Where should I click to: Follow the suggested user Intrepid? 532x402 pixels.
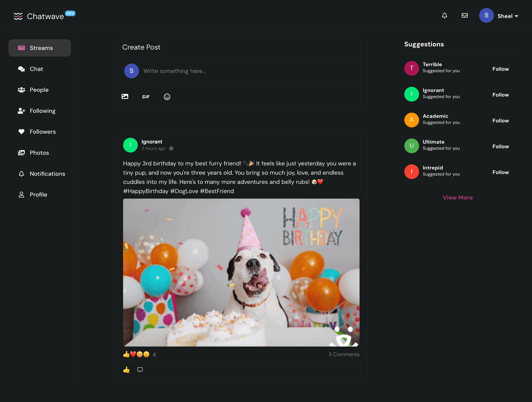(500, 172)
